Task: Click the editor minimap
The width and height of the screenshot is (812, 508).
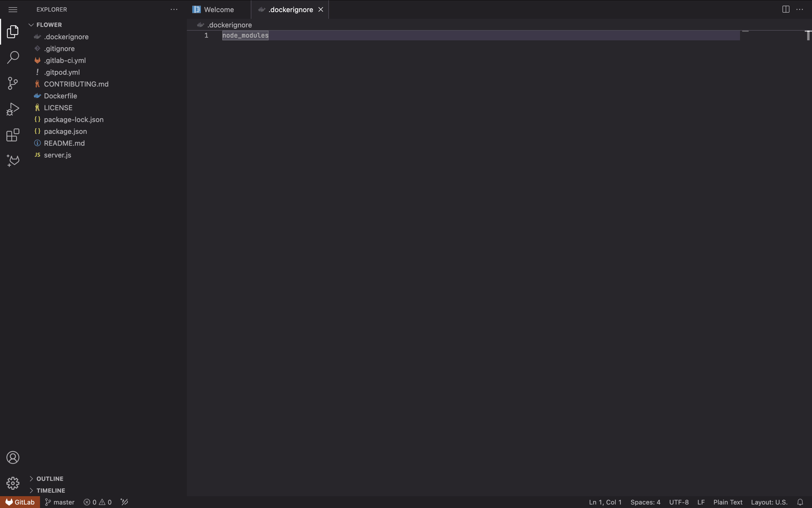Action: tap(772, 262)
